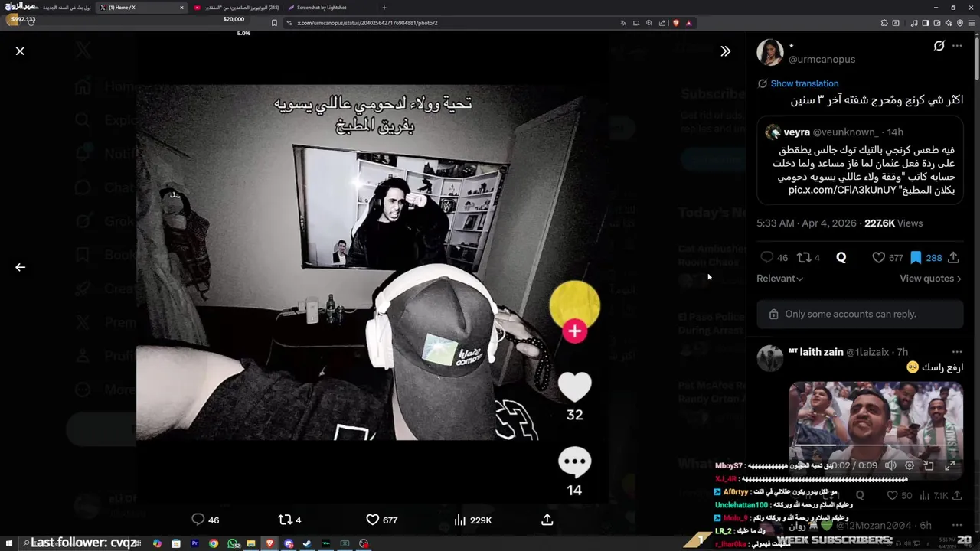Collapse the side panel with the double chevron
Viewport: 980px width, 551px height.
[725, 51]
